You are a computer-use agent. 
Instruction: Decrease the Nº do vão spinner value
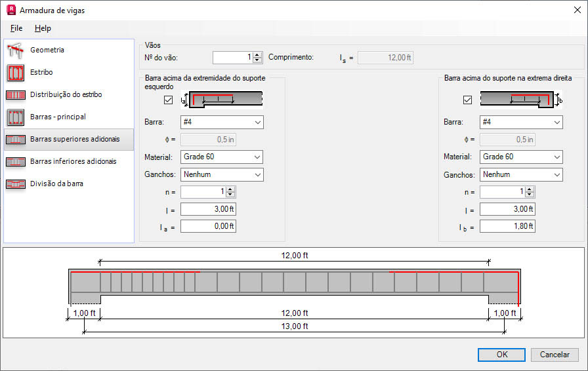(x=257, y=60)
